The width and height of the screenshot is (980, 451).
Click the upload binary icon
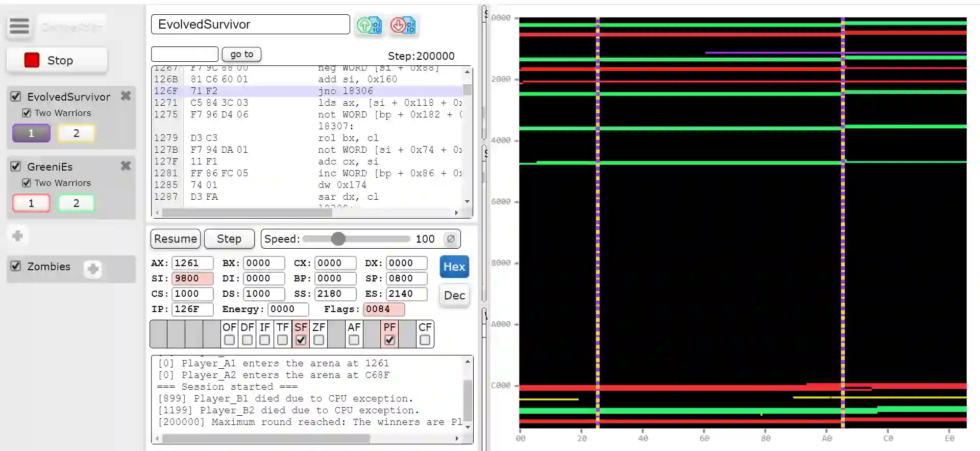click(369, 25)
